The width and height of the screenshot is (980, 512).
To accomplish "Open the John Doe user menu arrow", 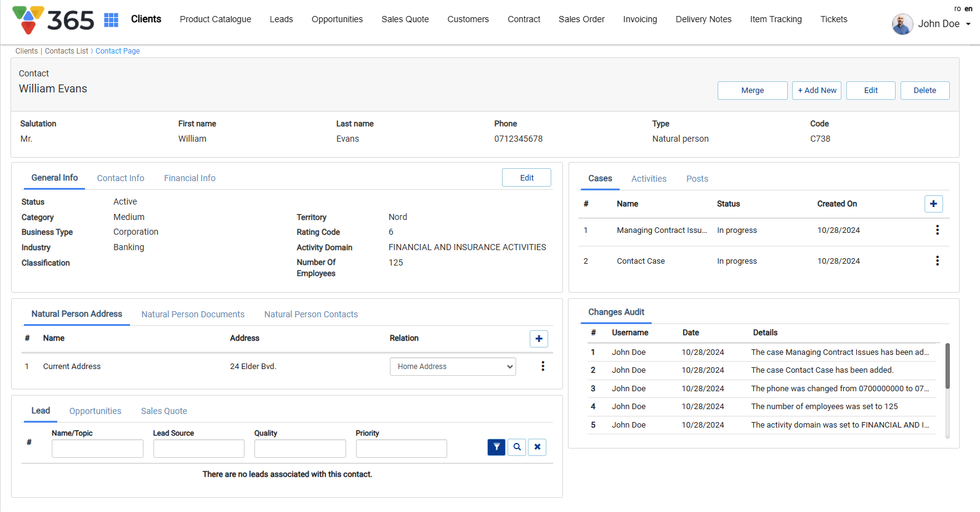I will tap(968, 24).
